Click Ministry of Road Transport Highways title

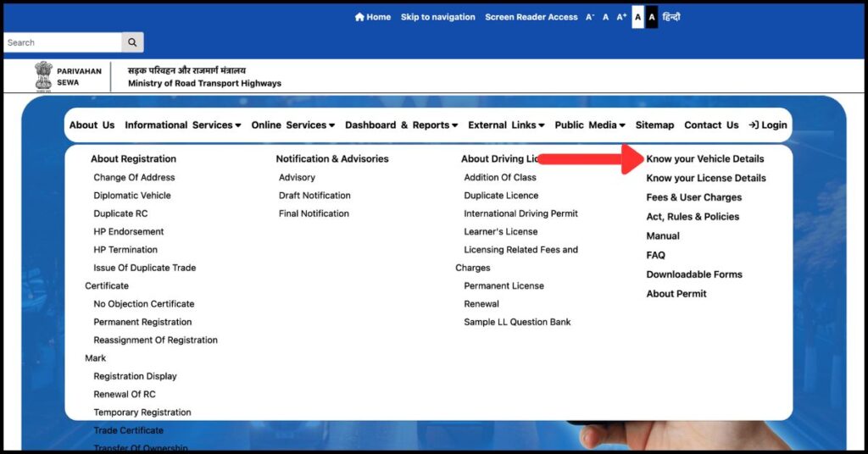click(205, 84)
